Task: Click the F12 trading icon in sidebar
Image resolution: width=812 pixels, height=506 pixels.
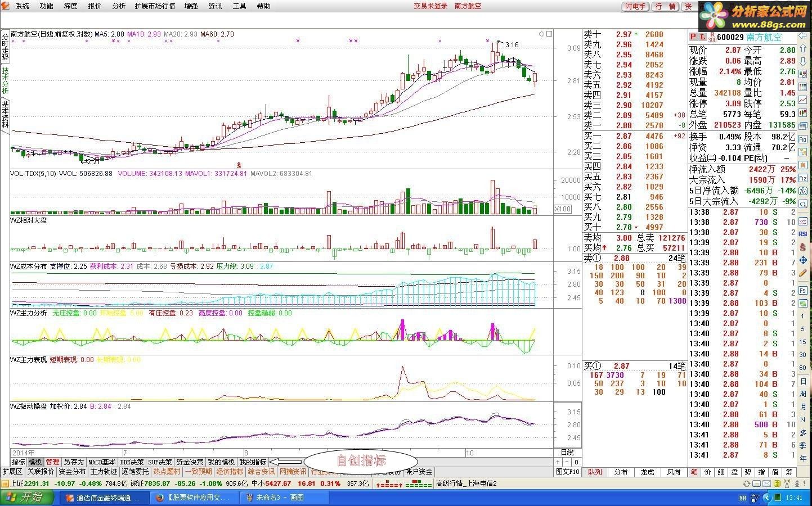Action: point(802,178)
